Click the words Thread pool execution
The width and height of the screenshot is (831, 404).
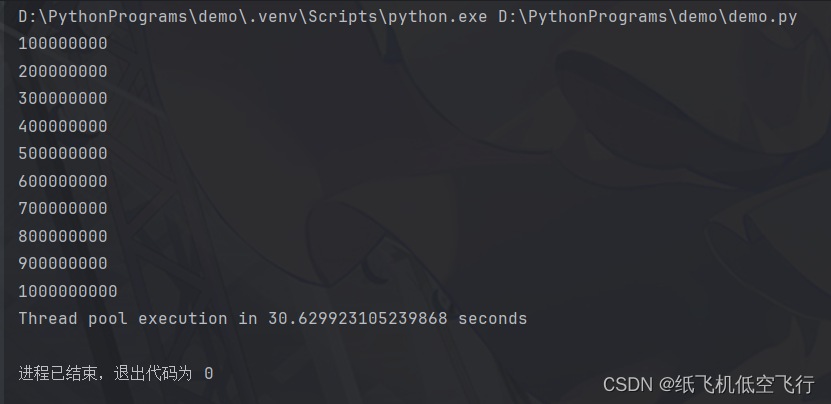[123, 319]
